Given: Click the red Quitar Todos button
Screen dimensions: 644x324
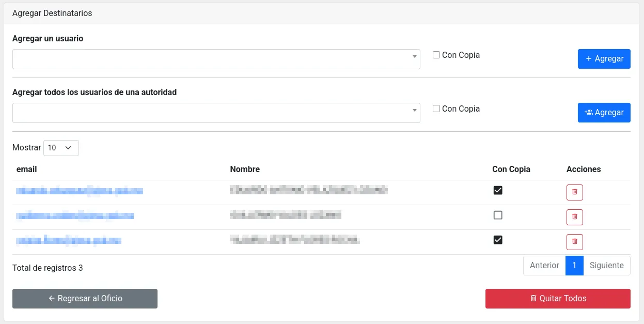Looking at the screenshot, I should point(558,299).
